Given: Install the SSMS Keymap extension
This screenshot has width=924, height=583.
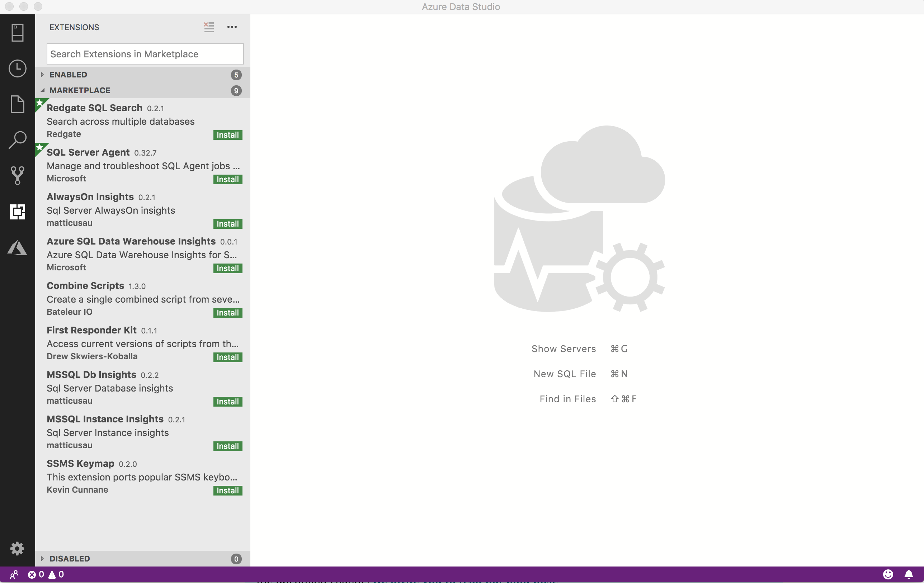Looking at the screenshot, I should tap(226, 490).
